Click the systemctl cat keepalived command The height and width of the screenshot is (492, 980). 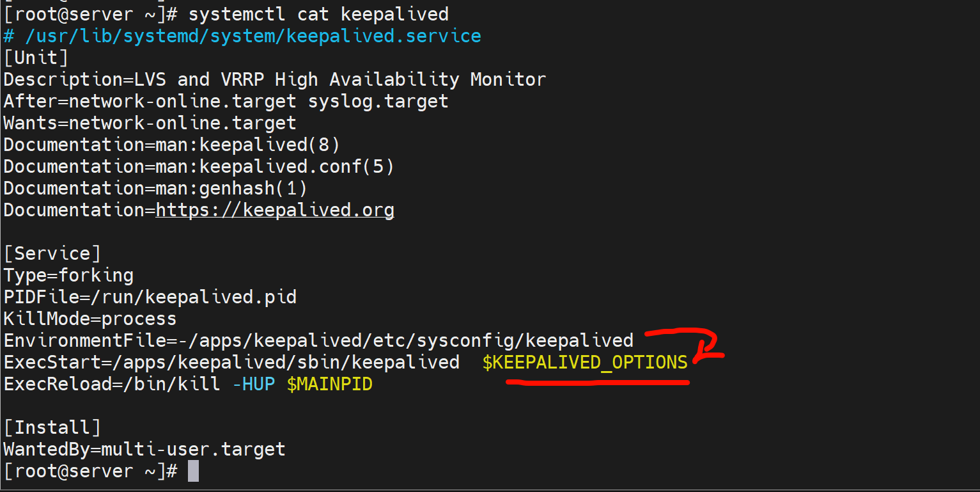pos(318,14)
